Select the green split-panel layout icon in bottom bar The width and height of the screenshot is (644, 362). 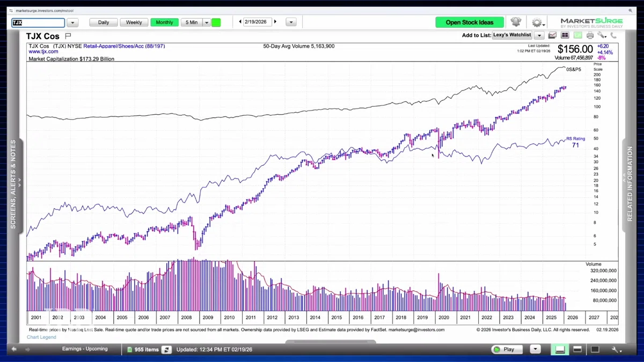(560, 350)
